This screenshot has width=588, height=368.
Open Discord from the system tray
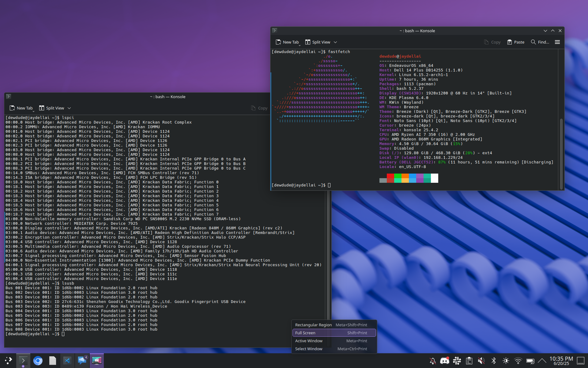(x=445, y=361)
